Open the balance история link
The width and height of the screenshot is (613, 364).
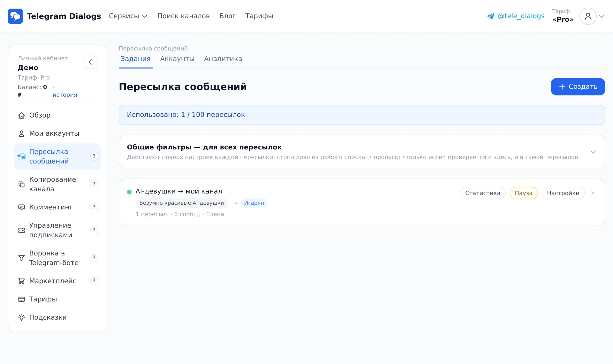point(65,95)
